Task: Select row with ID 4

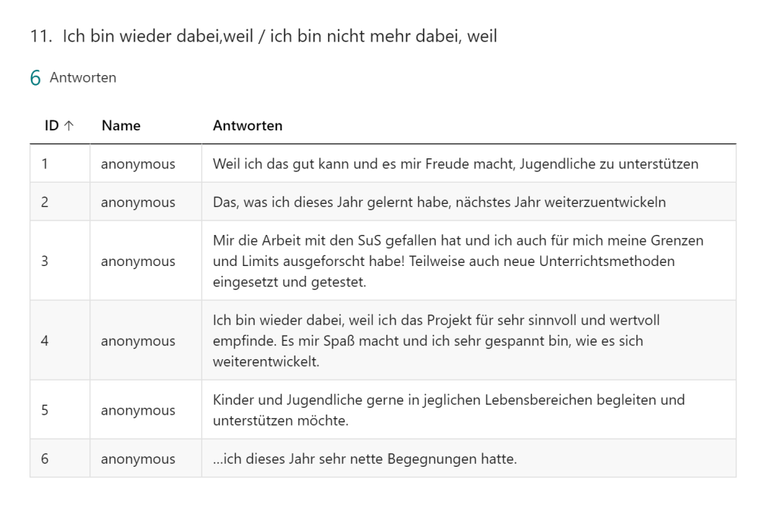Action: (x=45, y=340)
